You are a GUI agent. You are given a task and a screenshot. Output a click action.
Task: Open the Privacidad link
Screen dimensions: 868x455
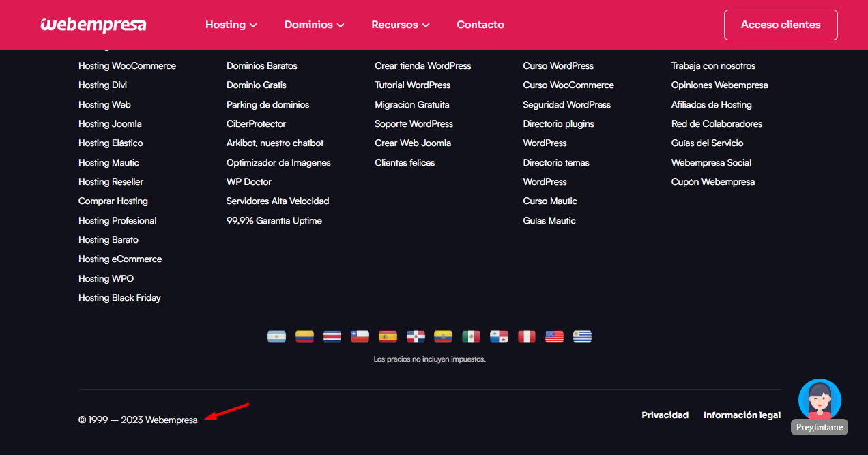pyautogui.click(x=665, y=415)
